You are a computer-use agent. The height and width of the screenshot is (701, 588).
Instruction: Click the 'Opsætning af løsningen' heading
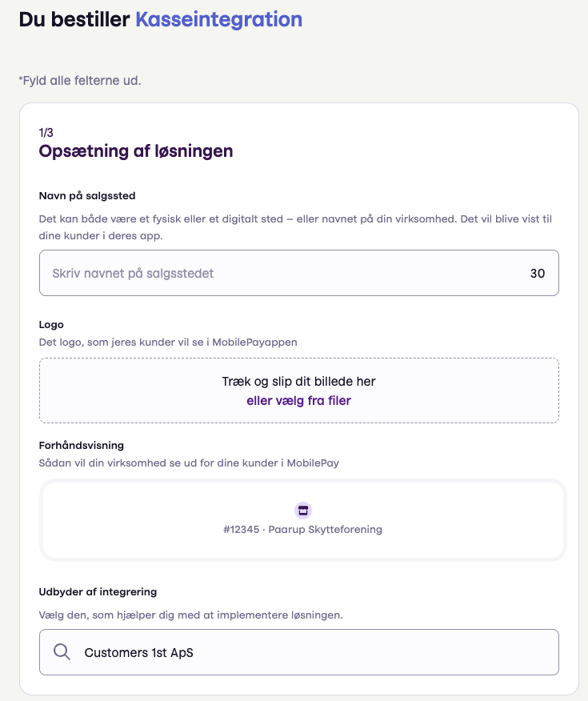point(136,151)
